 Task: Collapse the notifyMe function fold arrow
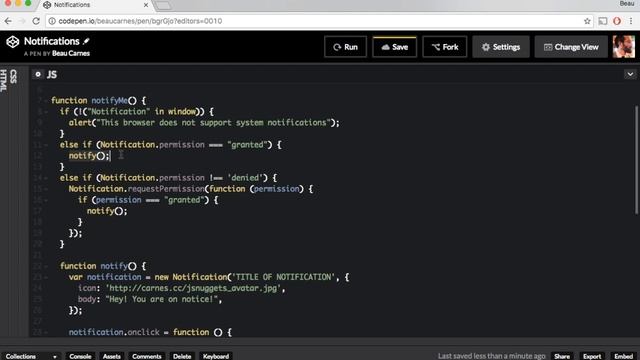(45, 100)
